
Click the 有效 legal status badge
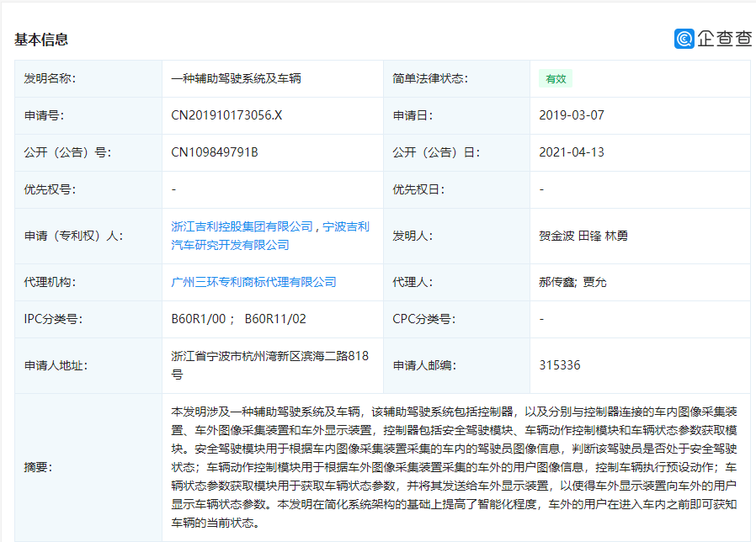click(x=556, y=78)
